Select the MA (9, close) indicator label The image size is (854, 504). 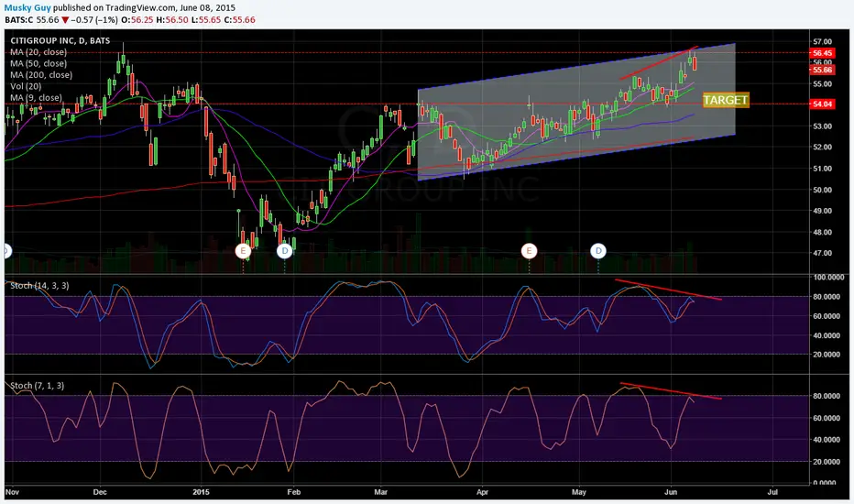36,98
